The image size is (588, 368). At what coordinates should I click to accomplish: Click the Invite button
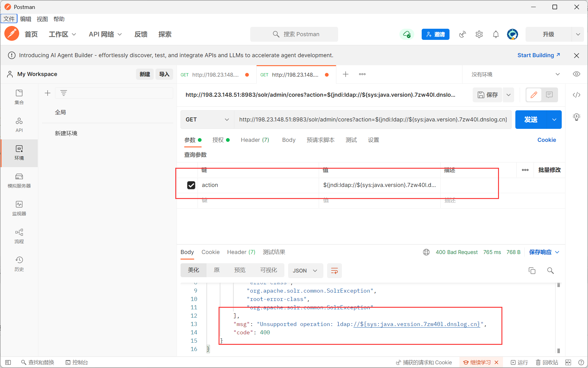[x=436, y=34]
